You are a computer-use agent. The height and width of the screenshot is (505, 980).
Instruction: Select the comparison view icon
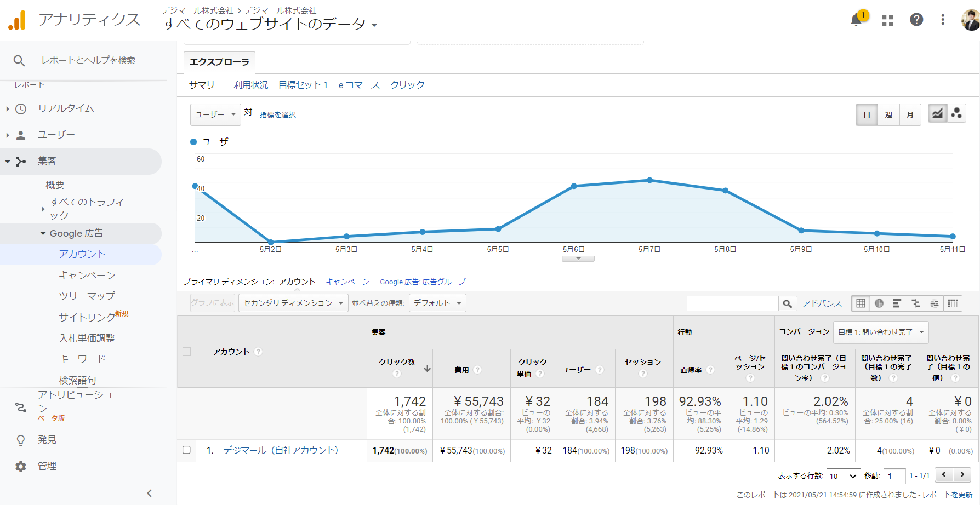point(916,303)
